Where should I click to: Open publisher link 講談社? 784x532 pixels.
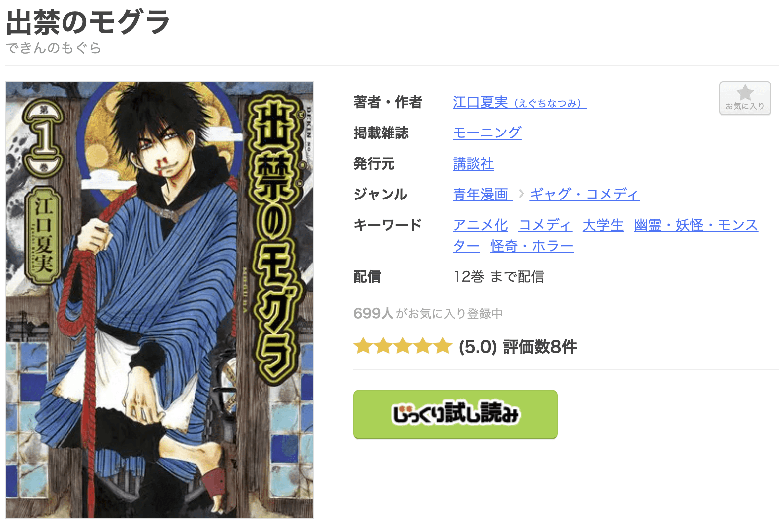point(473,163)
